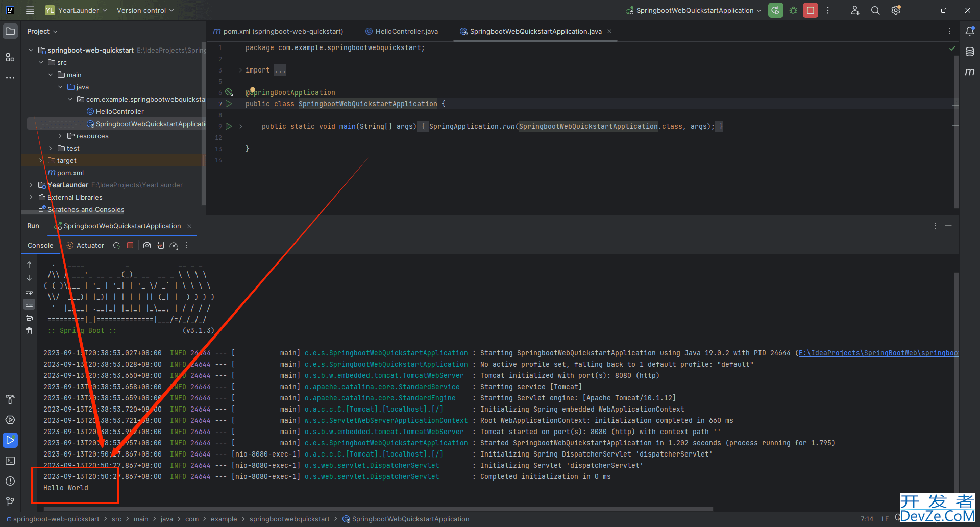Image resolution: width=980 pixels, height=527 pixels.
Task: Click the rerun icon in console toolbar
Action: pos(116,246)
